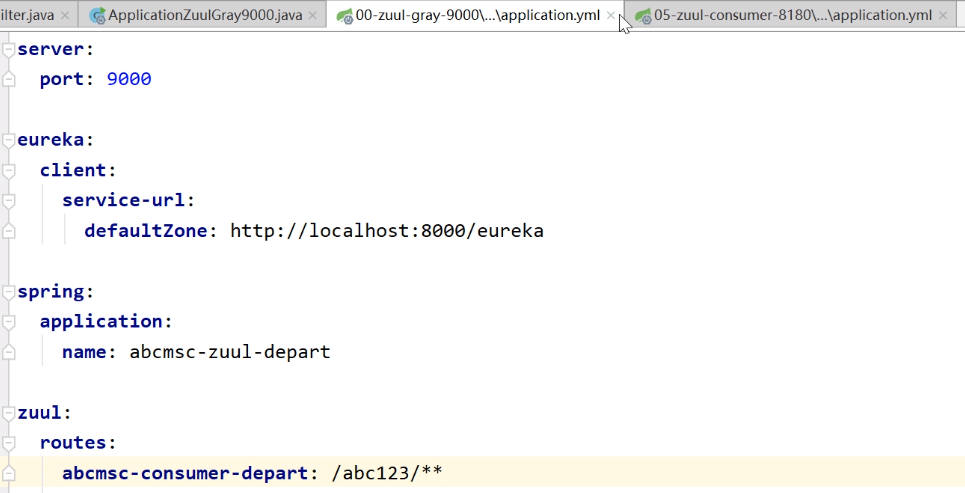Screen dimensions: 965x493
Task: Click the 00-zuul-gray-9000 application.yml Spring icon
Action: [x=345, y=16]
